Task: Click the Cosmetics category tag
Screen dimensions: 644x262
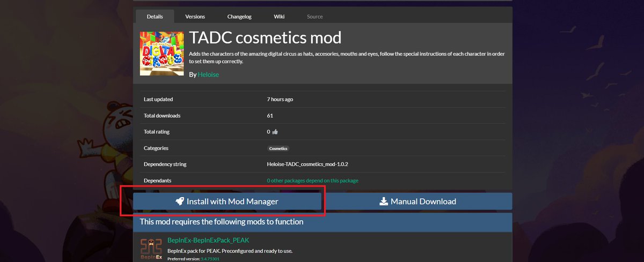Action: tap(279, 148)
